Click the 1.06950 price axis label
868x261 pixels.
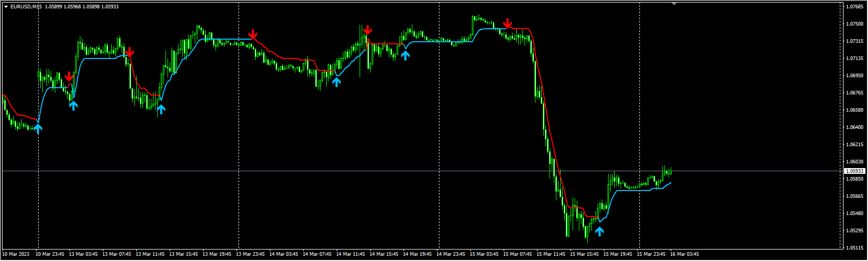point(854,76)
